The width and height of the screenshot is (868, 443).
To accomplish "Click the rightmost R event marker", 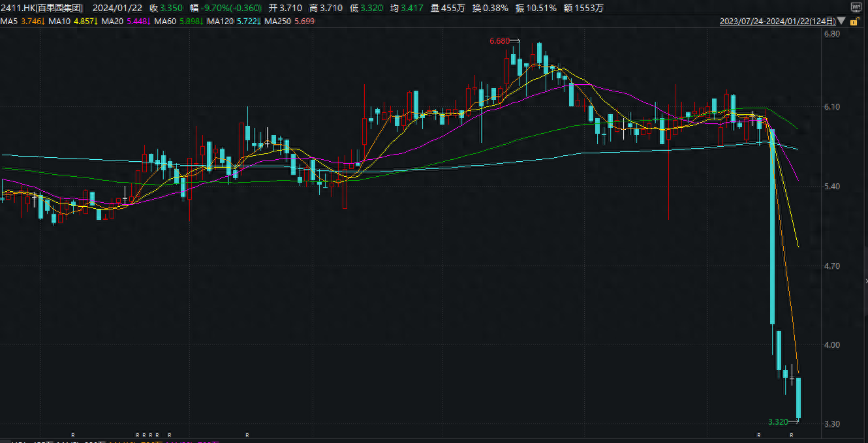I will 792,435.
